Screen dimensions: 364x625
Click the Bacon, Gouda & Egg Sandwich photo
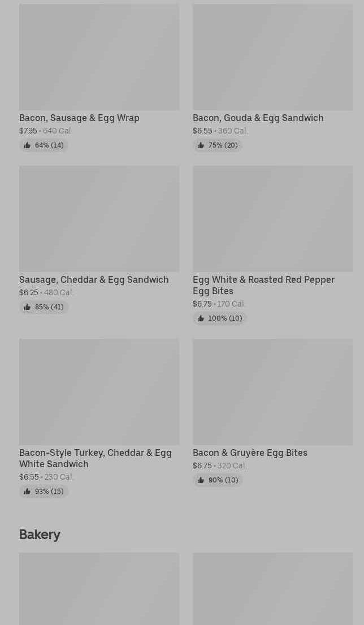(272, 57)
